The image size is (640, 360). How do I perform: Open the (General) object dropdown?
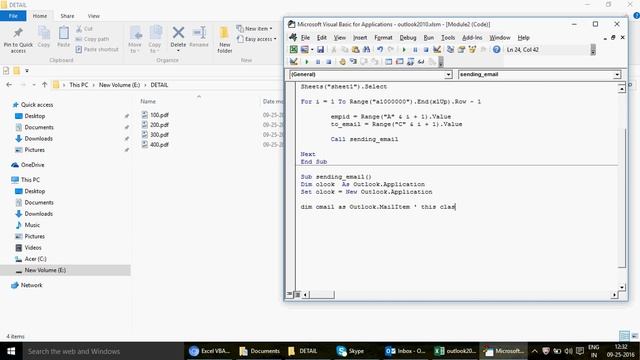[448, 75]
